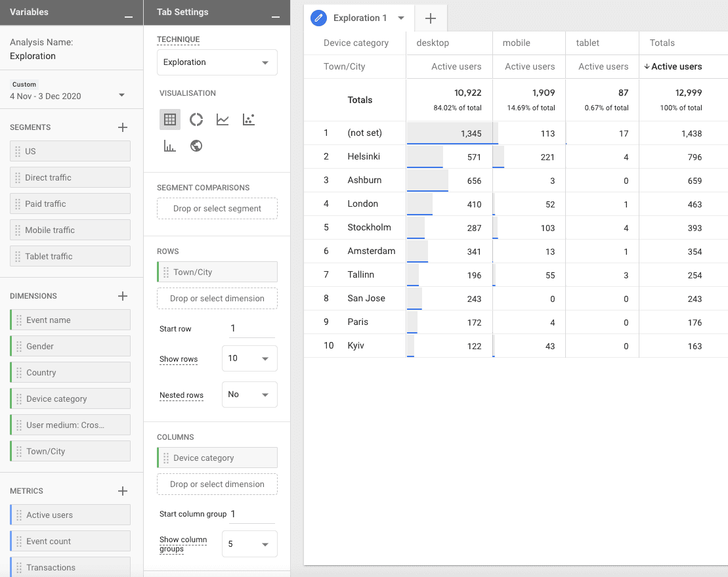
Task: Add a new metric with plus icon
Action: [122, 491]
